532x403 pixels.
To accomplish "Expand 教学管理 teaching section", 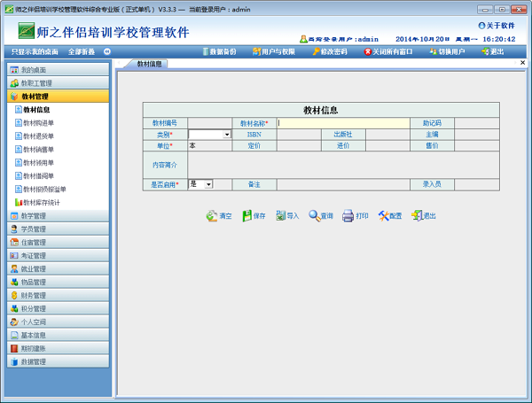I will click(58, 215).
